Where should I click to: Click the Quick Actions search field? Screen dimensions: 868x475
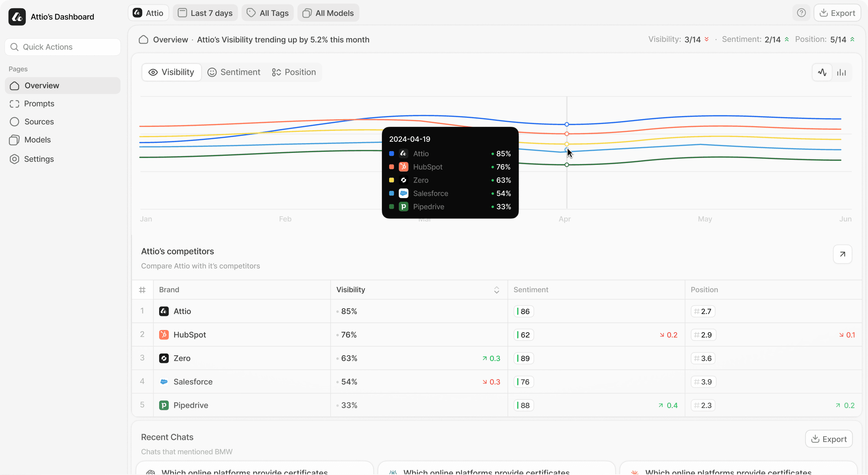click(x=63, y=47)
